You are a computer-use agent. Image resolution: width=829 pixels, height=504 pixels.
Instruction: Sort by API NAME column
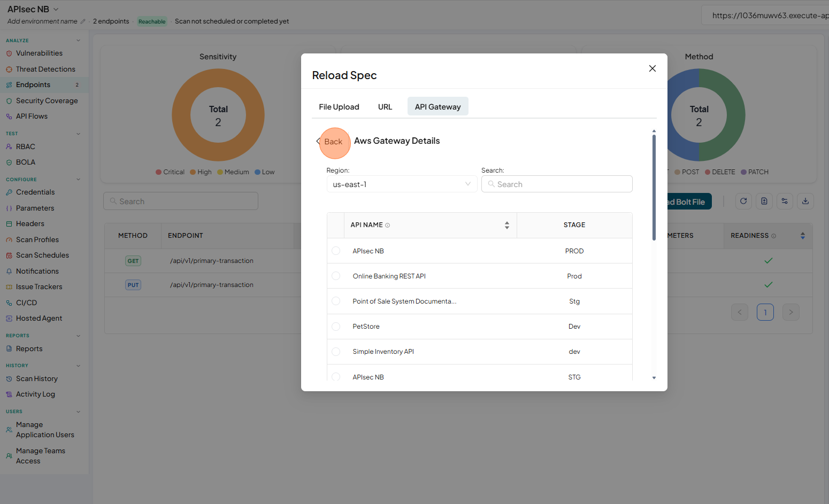(507, 225)
